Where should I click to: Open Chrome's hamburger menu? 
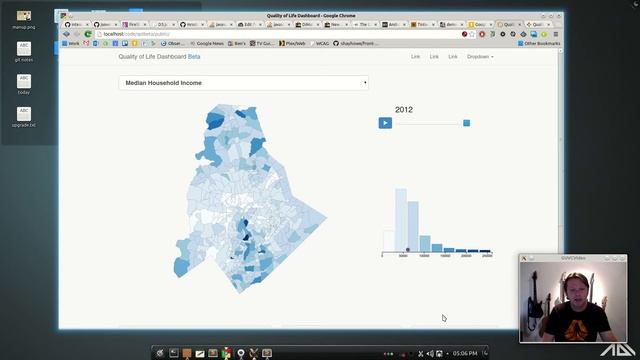point(555,34)
